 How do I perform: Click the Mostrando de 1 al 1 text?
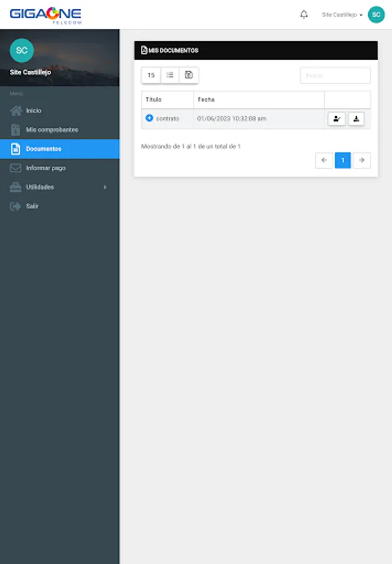pos(191,147)
